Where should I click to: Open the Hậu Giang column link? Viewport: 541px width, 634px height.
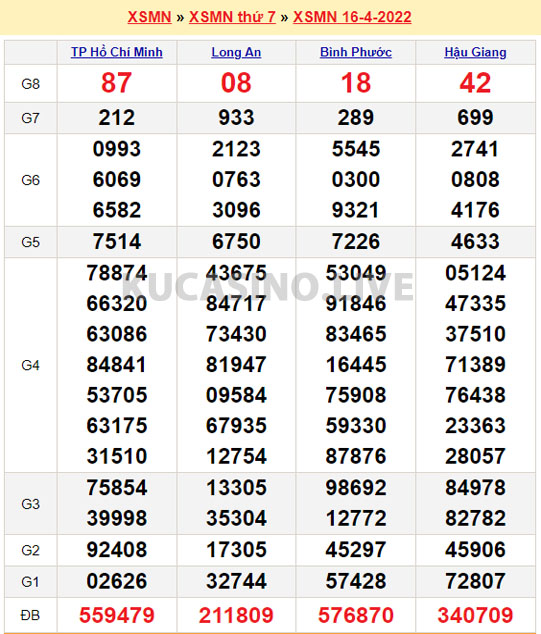pos(475,52)
